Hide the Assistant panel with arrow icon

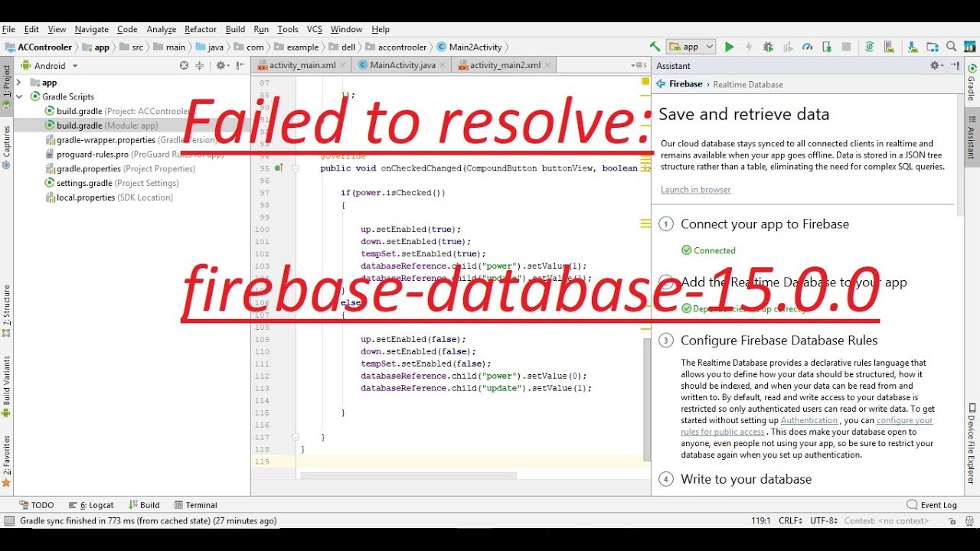click(955, 66)
